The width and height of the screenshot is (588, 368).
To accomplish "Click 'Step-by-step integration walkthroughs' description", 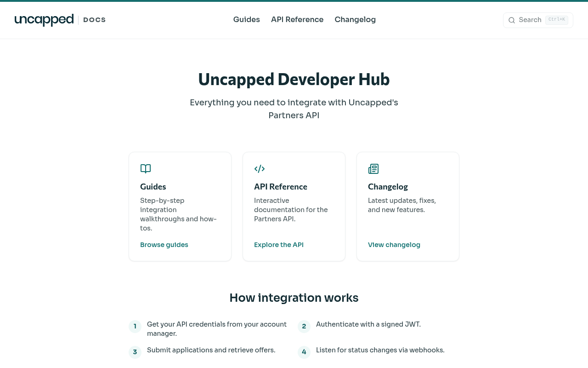I will tap(178, 214).
